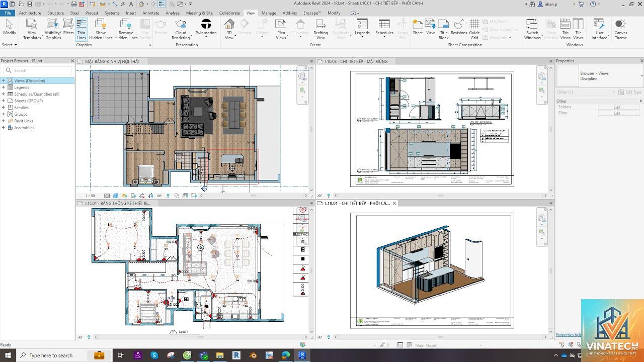
Task: Click the Save icon in quick access toolbar
Action: pyautogui.click(x=29, y=4)
